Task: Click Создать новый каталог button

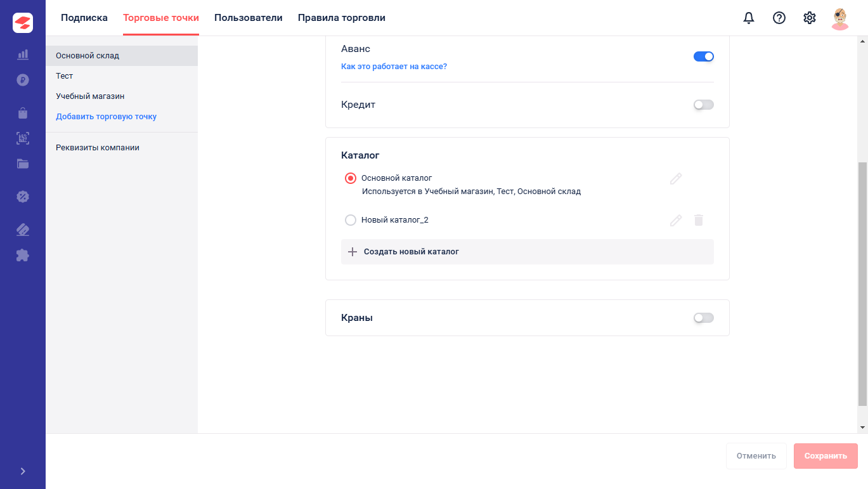Action: pyautogui.click(x=528, y=252)
